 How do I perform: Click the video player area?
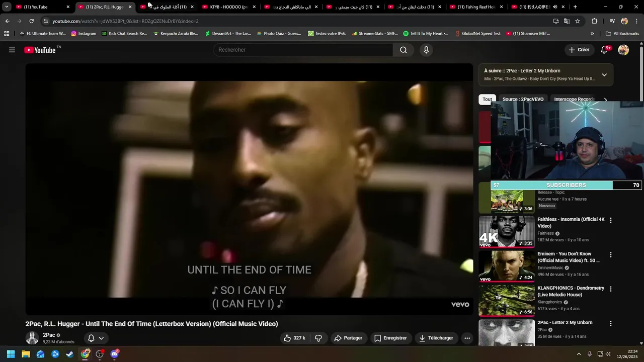250,189
